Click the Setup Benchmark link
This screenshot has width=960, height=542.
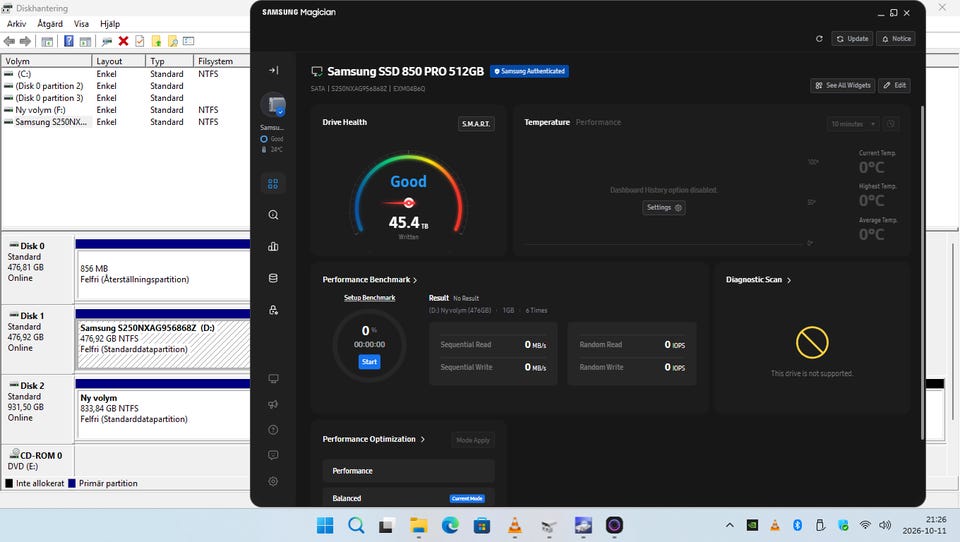click(x=369, y=298)
